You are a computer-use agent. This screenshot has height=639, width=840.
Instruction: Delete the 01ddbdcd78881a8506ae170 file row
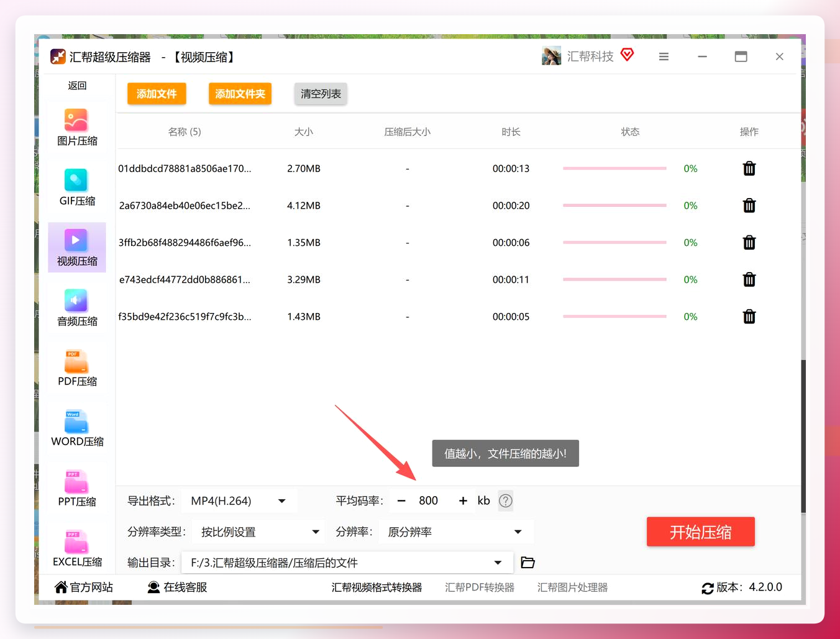point(749,168)
